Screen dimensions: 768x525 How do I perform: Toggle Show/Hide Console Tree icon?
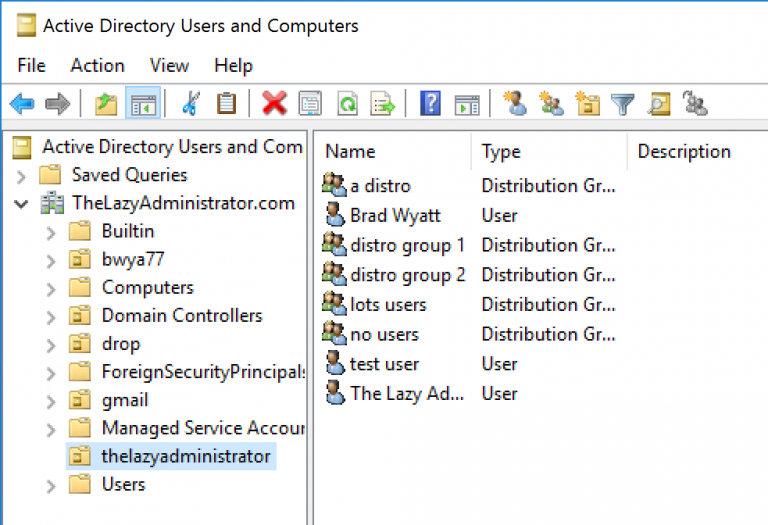pyautogui.click(x=143, y=104)
